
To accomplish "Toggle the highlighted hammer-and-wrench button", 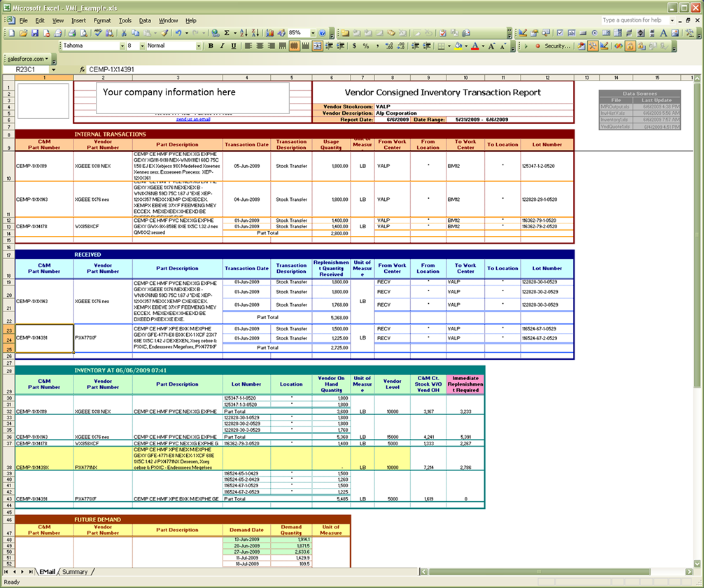I will click(593, 45).
